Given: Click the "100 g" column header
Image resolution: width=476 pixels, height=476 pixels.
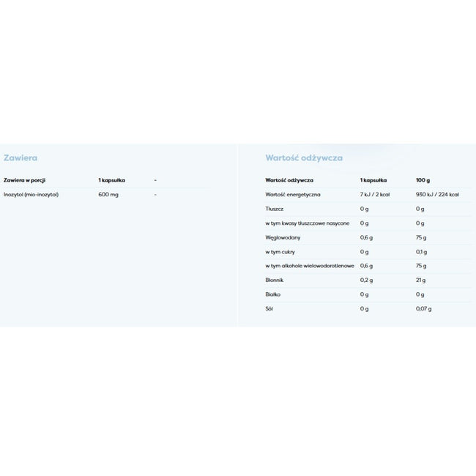Looking at the screenshot, I should click(x=423, y=179).
